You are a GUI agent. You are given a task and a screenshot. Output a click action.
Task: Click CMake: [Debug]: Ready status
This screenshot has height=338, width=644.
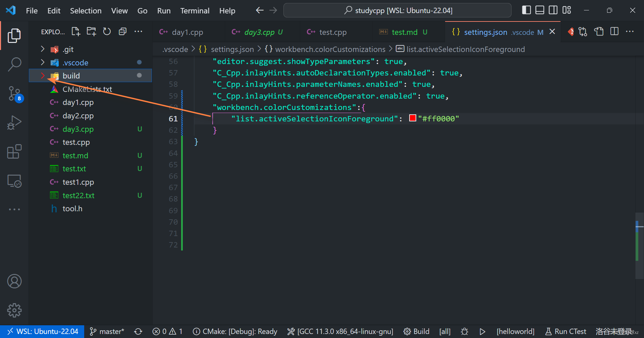click(235, 332)
